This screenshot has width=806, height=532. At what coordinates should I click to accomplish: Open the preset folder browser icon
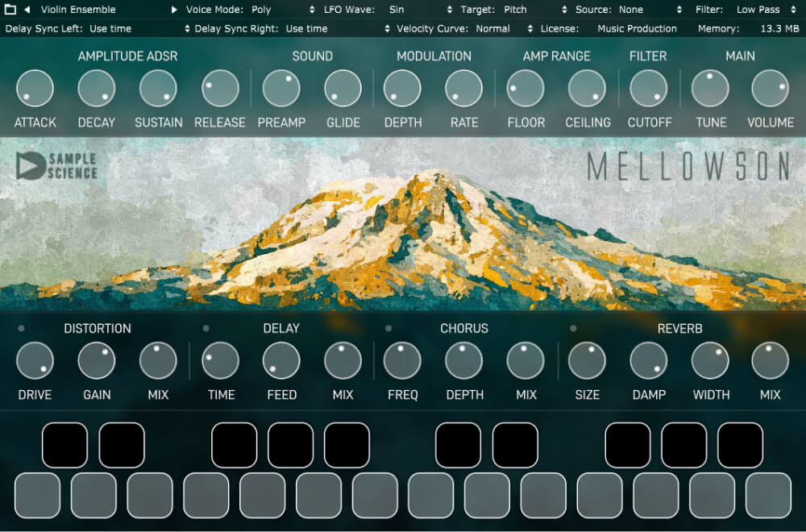(10, 9)
